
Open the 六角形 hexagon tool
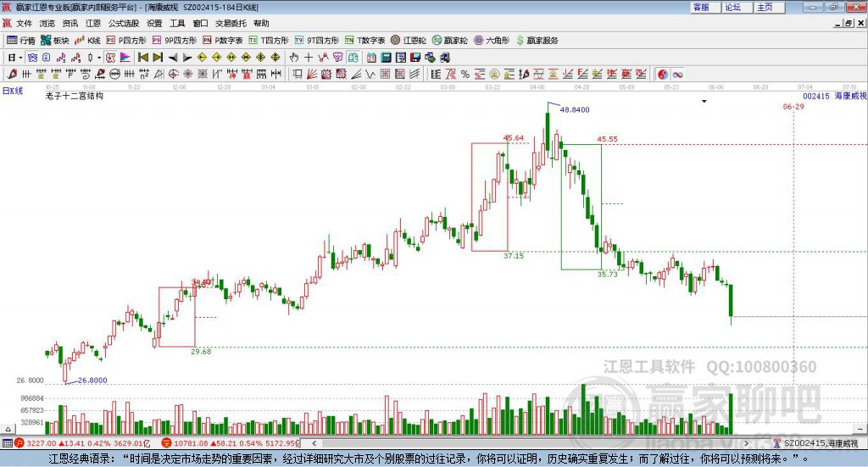[x=492, y=41]
